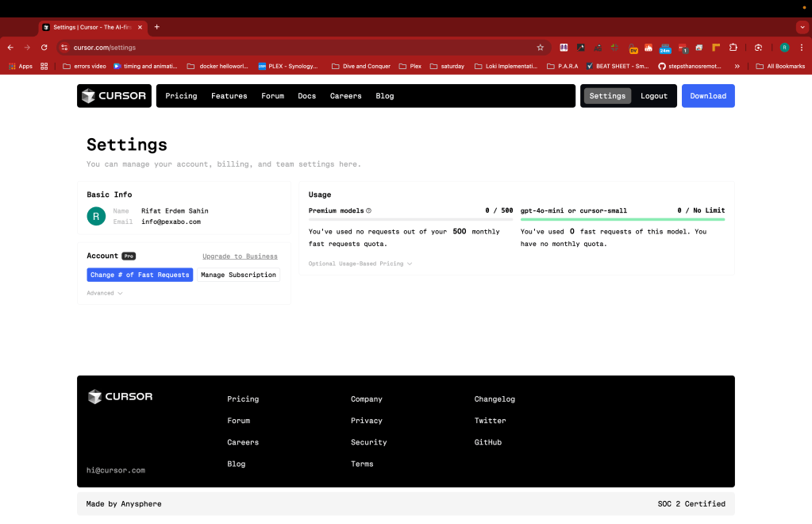The image size is (812, 524).
Task: Click the Logout button
Action: click(x=654, y=96)
